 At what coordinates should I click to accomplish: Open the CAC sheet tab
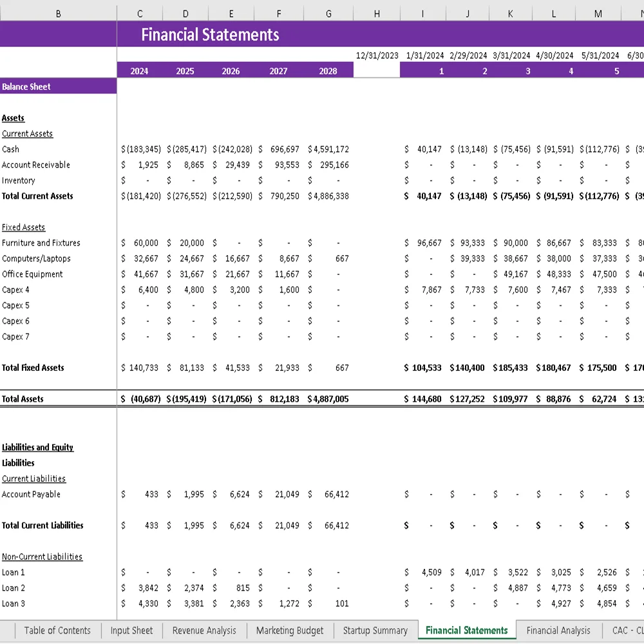click(628, 631)
